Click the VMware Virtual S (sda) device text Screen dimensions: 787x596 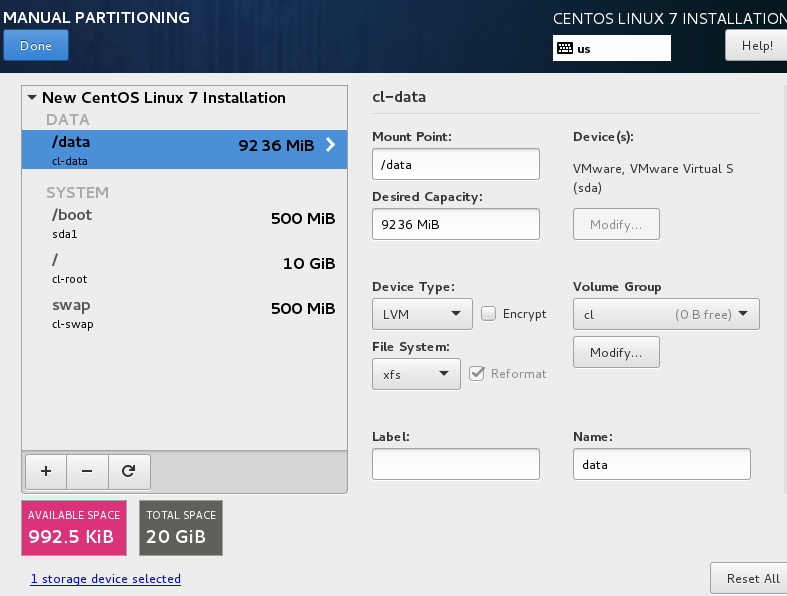[x=653, y=178]
